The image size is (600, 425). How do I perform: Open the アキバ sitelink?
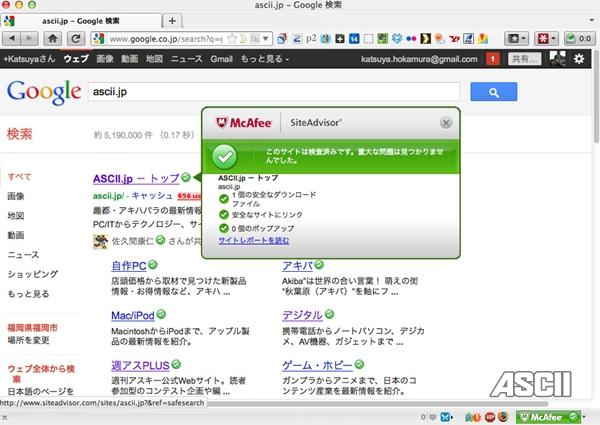pos(297,265)
